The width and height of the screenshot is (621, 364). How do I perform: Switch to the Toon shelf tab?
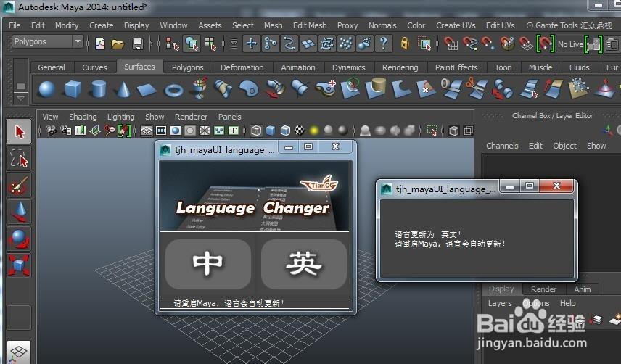(x=503, y=67)
